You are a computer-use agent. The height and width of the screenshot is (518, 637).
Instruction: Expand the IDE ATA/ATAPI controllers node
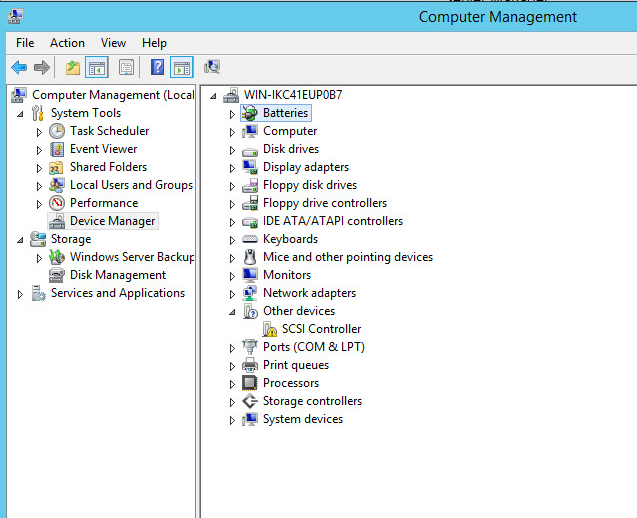[x=232, y=222]
